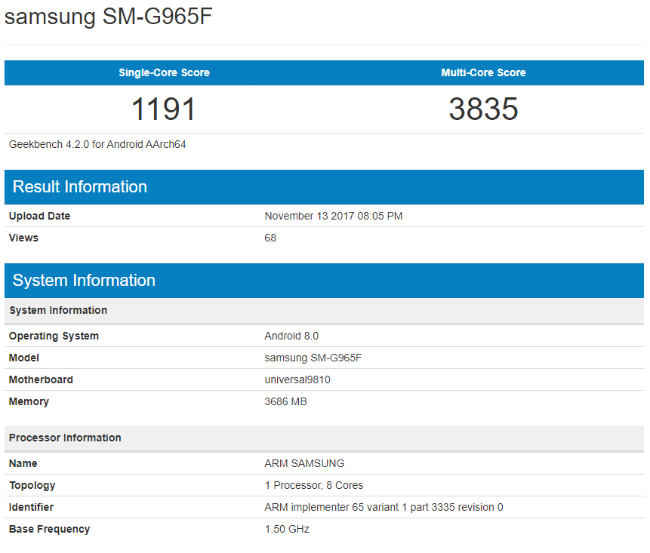Select the Operating System label

click(x=54, y=336)
